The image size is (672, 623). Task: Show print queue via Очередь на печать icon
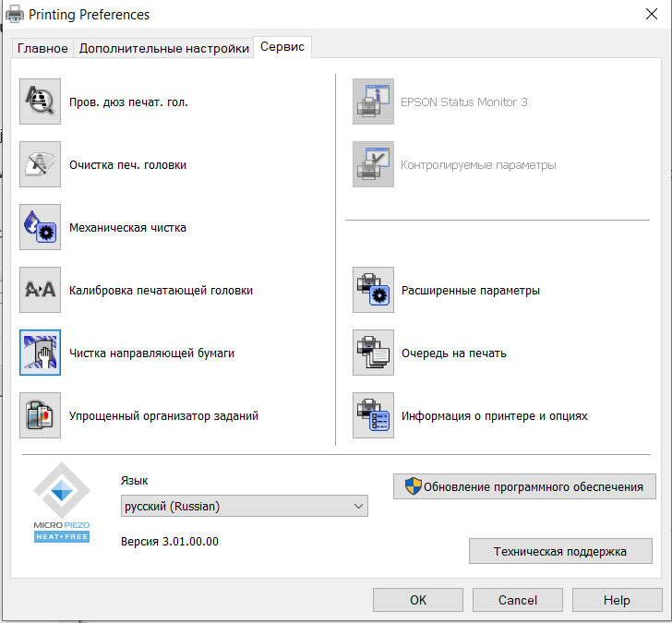coord(373,353)
